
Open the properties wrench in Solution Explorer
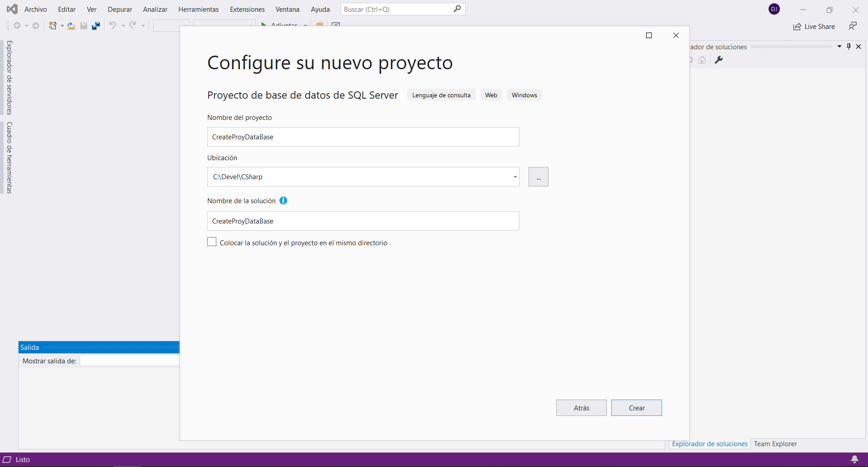pyautogui.click(x=719, y=60)
